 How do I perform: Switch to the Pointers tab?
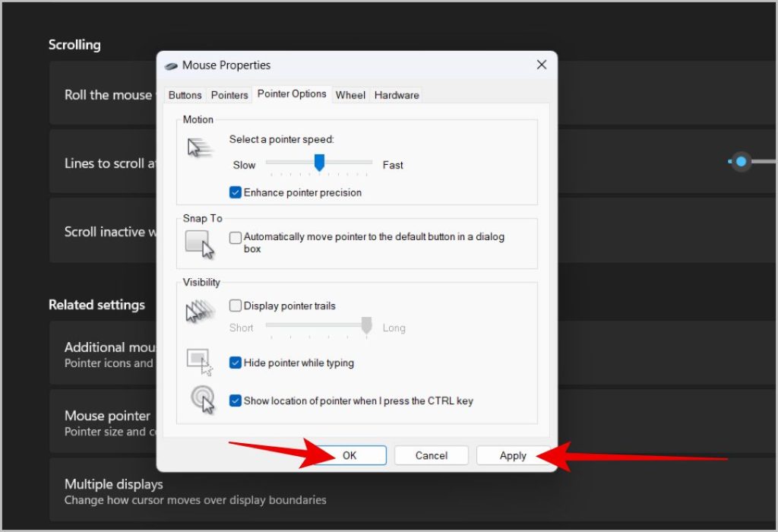(x=229, y=95)
